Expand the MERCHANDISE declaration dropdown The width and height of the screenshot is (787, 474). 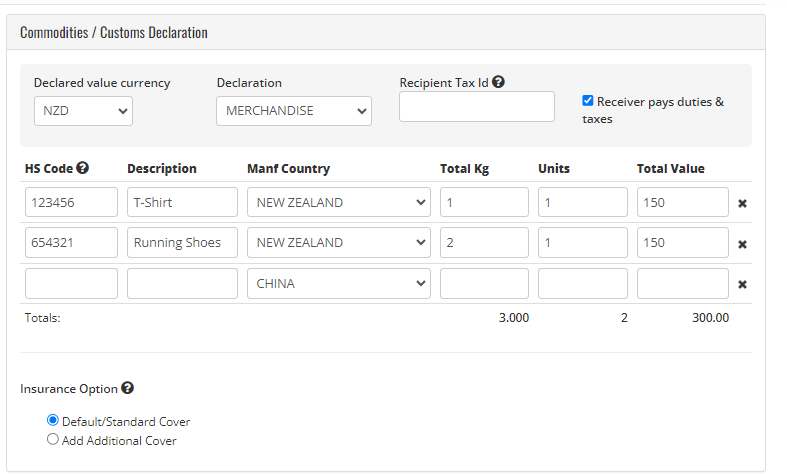tap(294, 111)
